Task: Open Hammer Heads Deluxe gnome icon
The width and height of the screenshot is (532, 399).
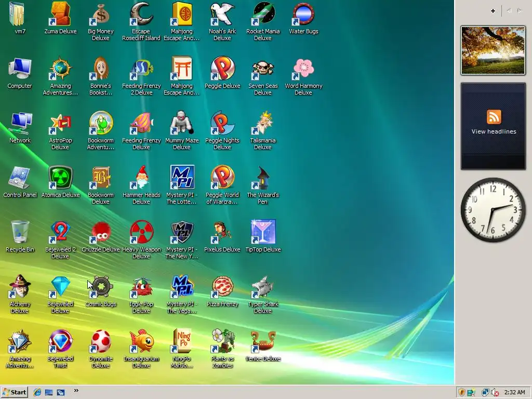Action: coord(141,178)
